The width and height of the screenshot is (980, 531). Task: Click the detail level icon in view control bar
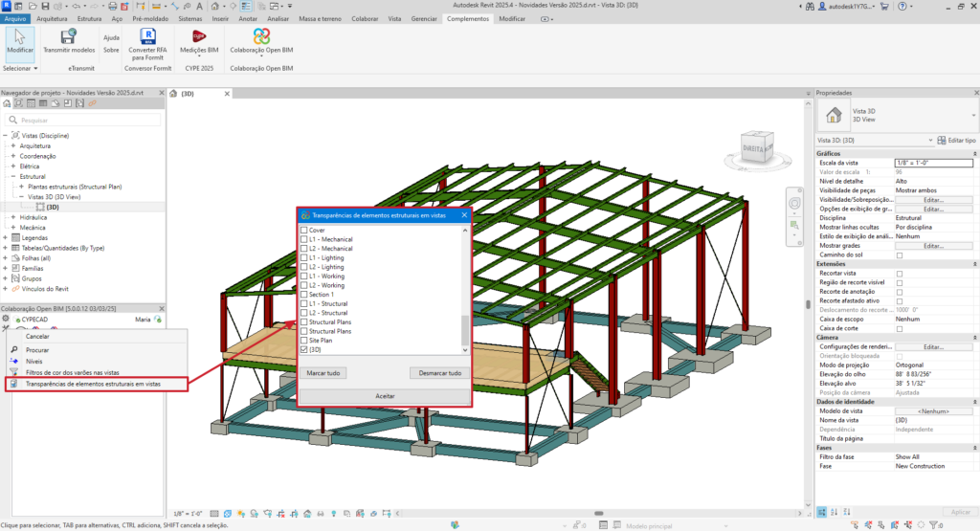tap(214, 514)
